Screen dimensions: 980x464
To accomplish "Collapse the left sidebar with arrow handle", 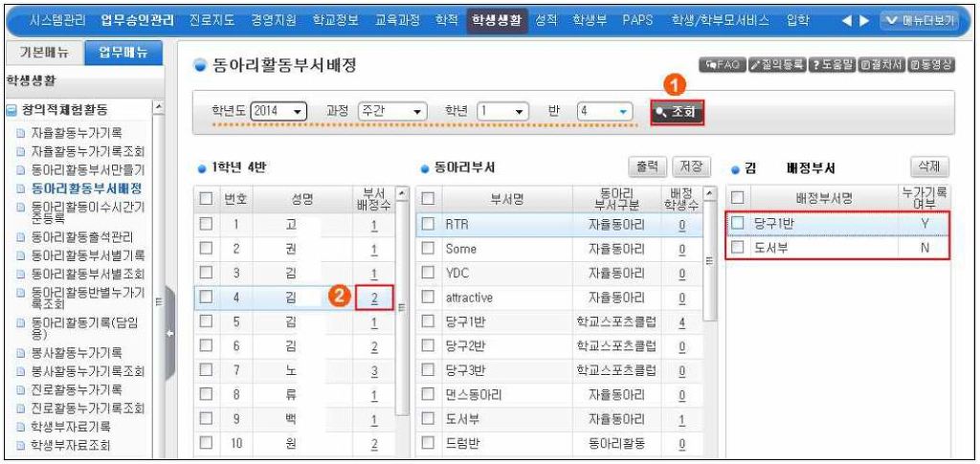I will [x=169, y=334].
